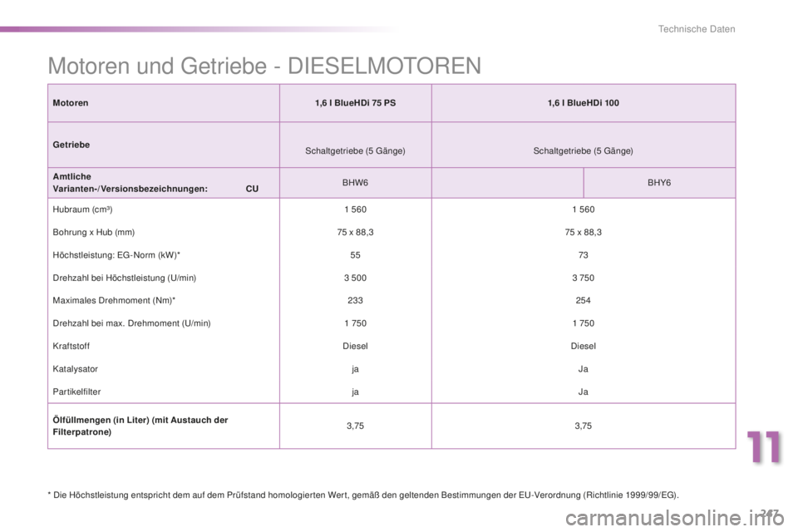This screenshot has width=798, height=532.
Task: Select the '1,6 l BlueHDi 100' column header
Action: [584, 103]
